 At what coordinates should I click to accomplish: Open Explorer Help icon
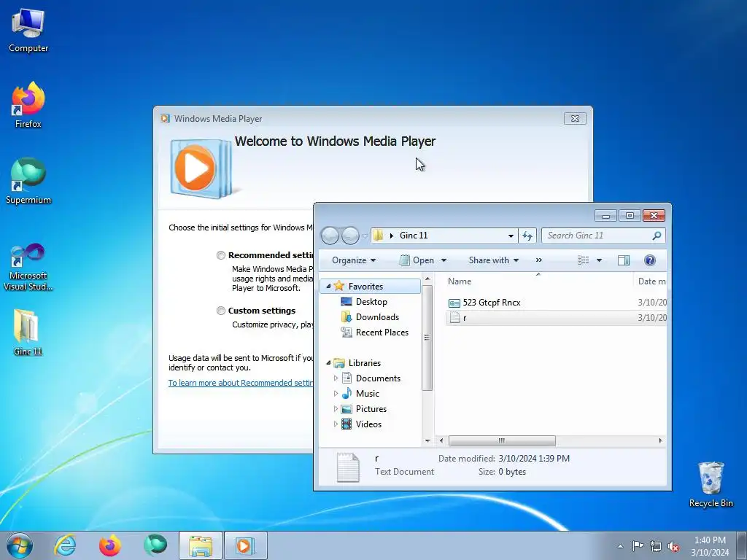click(x=650, y=260)
